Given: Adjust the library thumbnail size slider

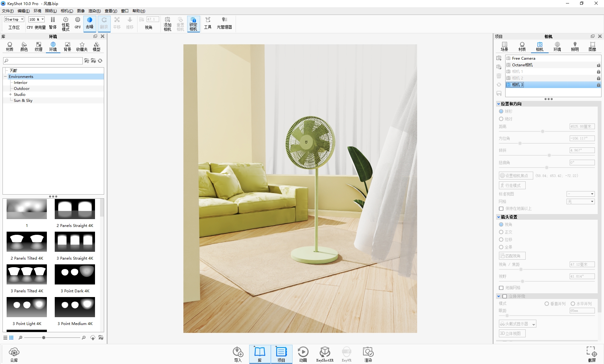Looking at the screenshot, I should pyautogui.click(x=44, y=338).
